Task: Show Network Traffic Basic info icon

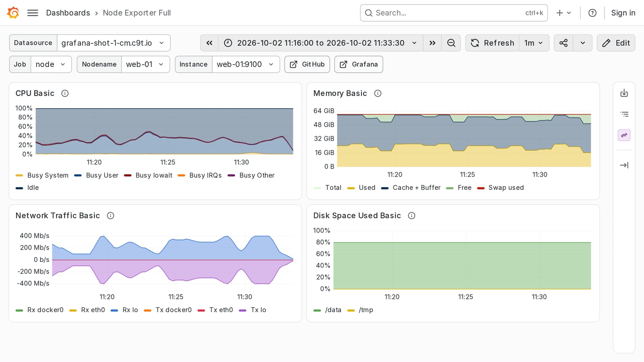Action: click(x=110, y=216)
